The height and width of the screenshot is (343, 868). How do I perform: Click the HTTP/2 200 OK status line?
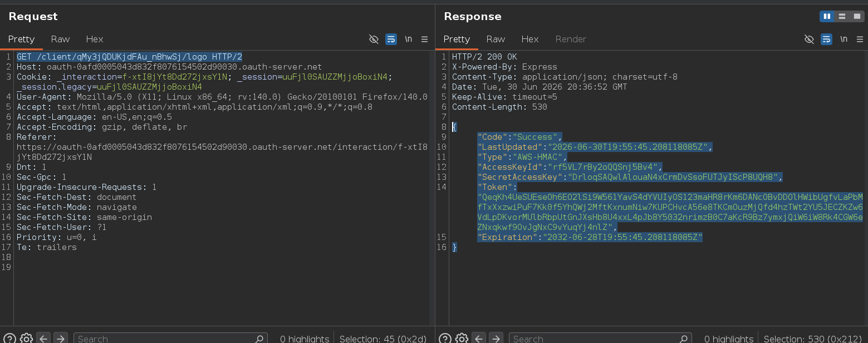click(x=484, y=57)
